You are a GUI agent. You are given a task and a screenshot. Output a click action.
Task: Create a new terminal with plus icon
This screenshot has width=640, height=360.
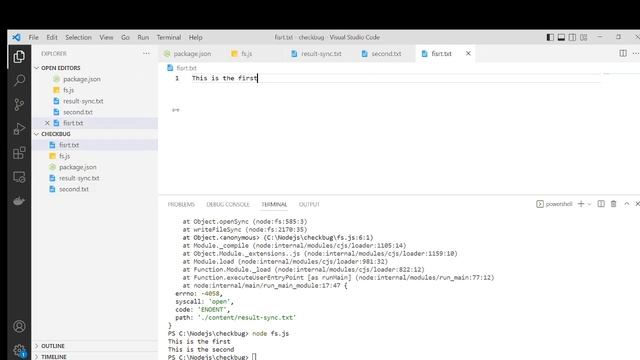click(x=581, y=204)
